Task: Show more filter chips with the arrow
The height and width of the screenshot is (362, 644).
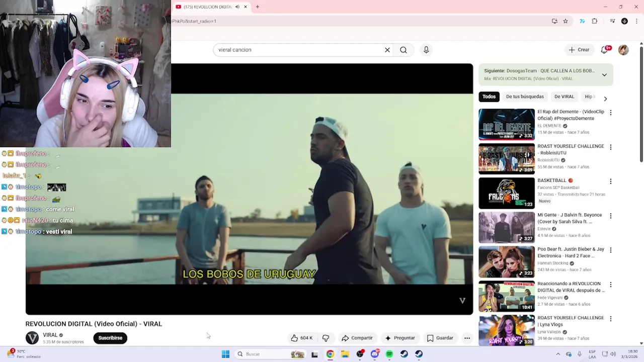Action: [x=605, y=99]
